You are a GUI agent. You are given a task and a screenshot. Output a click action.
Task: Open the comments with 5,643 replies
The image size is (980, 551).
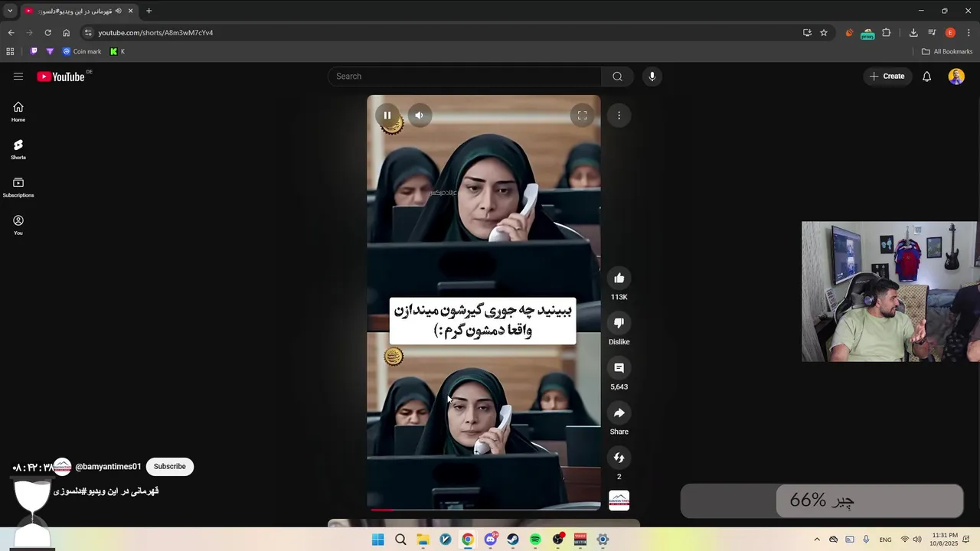pos(619,368)
